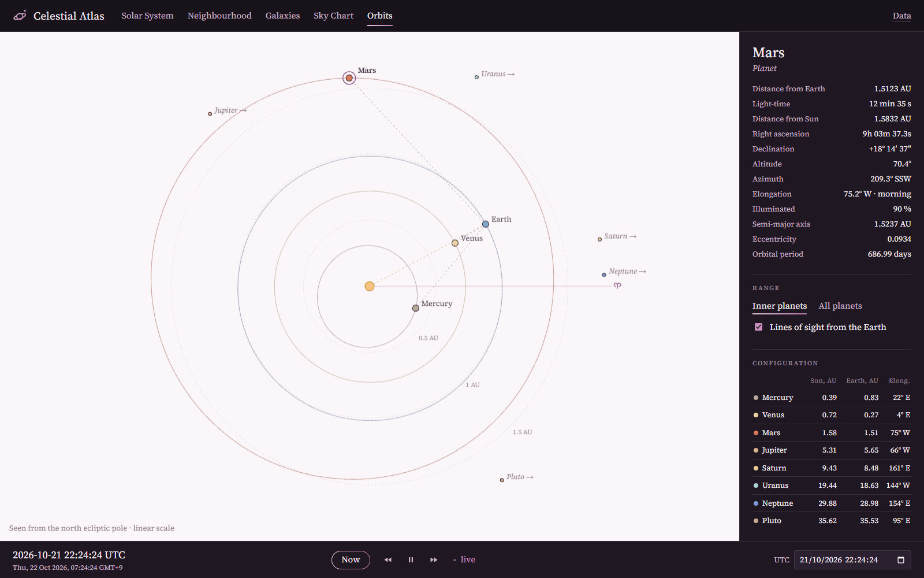Viewport: 924px width, 578px height.
Task: Select Pluto row in configuration table
Action: (x=832, y=521)
